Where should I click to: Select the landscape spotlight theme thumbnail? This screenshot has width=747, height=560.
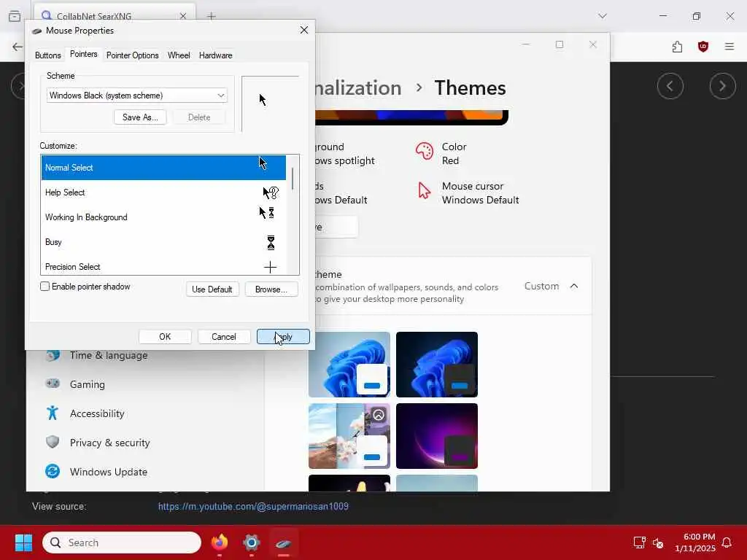pos(349,436)
